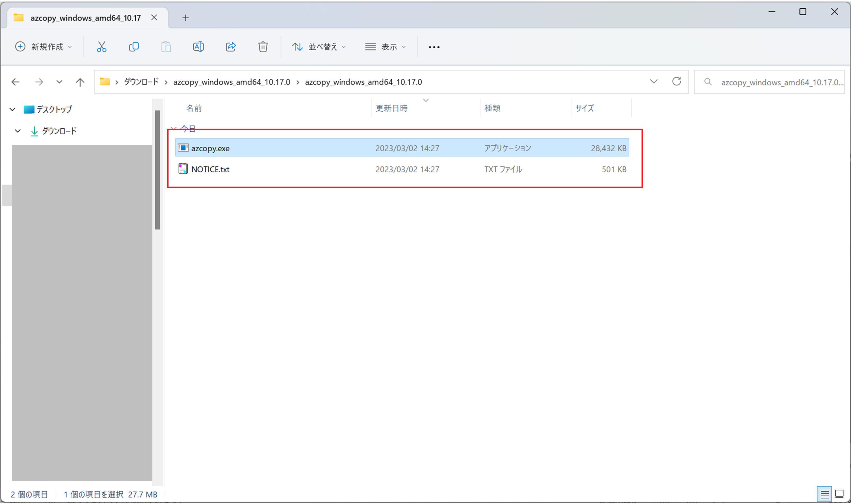Click the Delete trash can icon
This screenshot has height=504, width=851.
point(263,47)
